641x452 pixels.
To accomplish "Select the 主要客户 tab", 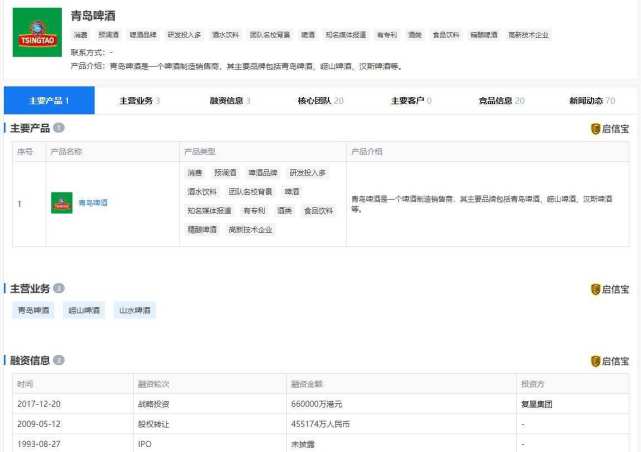I will click(411, 100).
